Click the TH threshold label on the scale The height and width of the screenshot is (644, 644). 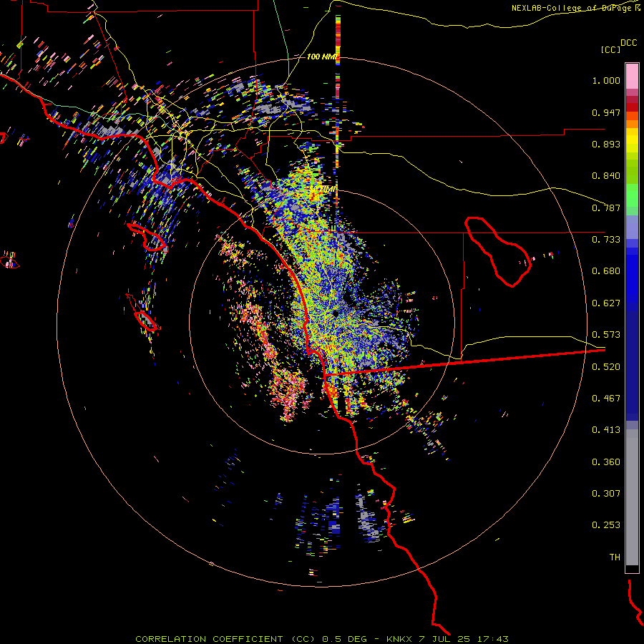pos(615,557)
